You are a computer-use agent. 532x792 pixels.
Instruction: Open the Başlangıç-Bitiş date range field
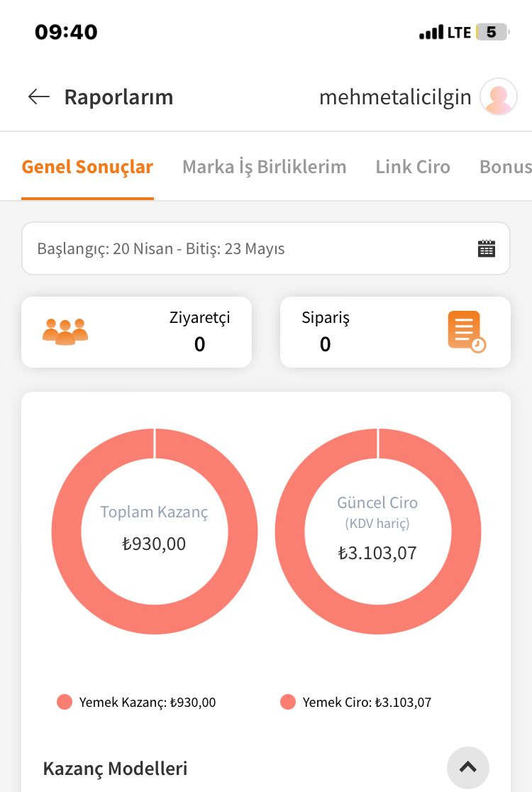pyautogui.click(x=265, y=248)
